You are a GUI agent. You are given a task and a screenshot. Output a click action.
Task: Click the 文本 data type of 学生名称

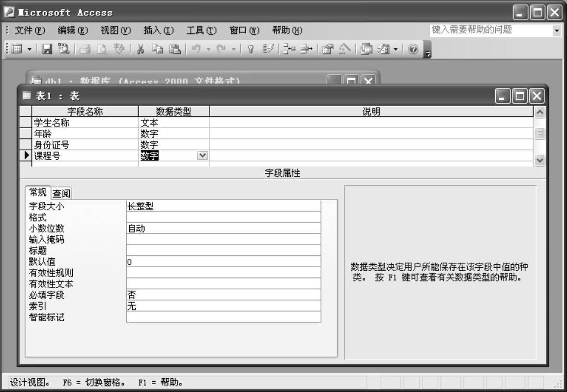coord(173,123)
